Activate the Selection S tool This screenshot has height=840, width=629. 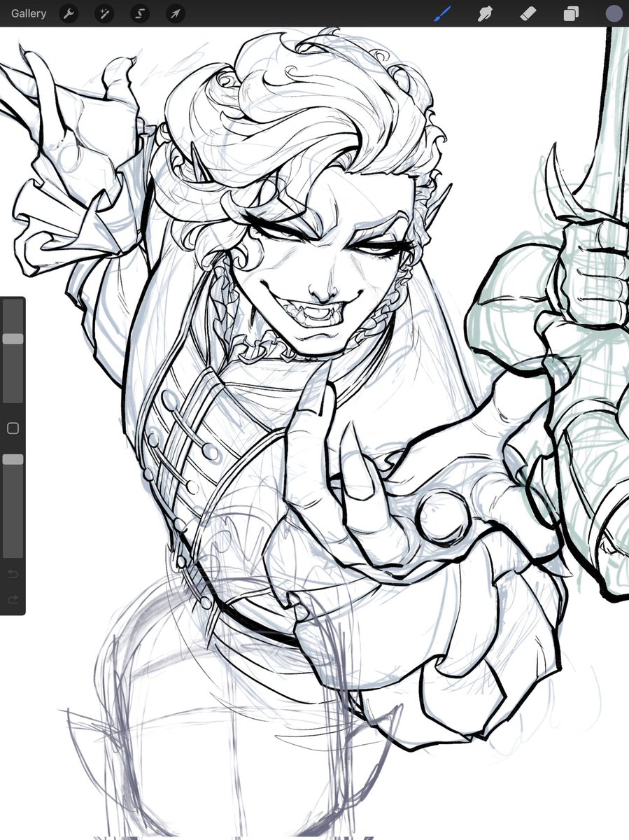pos(140,13)
